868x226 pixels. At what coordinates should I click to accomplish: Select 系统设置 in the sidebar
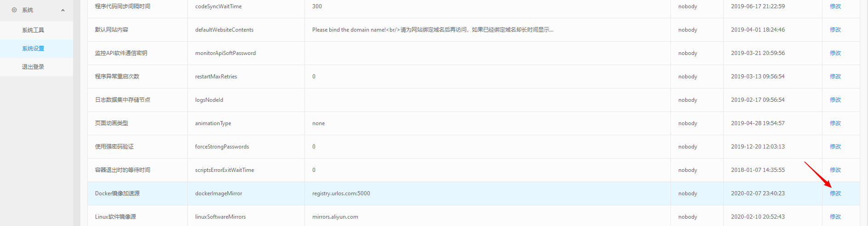pyautogui.click(x=33, y=49)
